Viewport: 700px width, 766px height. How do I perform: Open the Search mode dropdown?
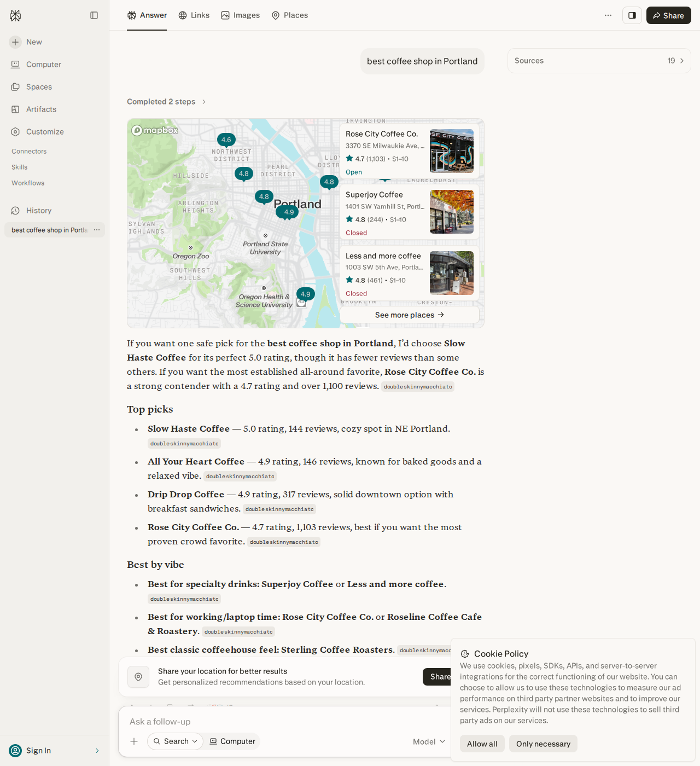pyautogui.click(x=175, y=741)
